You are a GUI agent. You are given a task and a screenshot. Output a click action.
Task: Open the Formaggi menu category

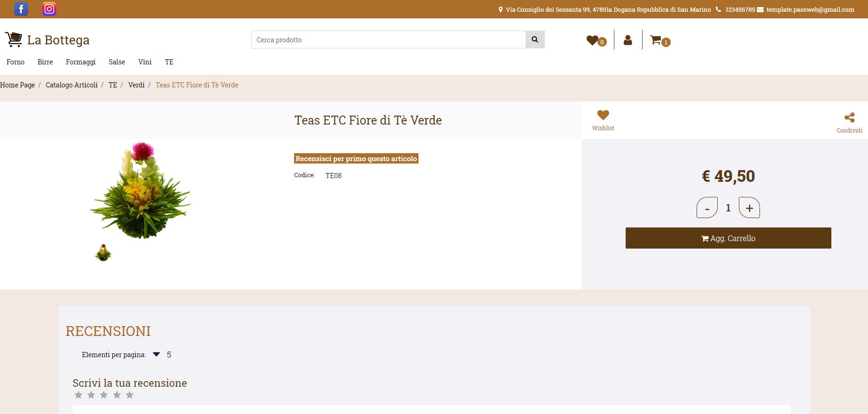(x=80, y=62)
